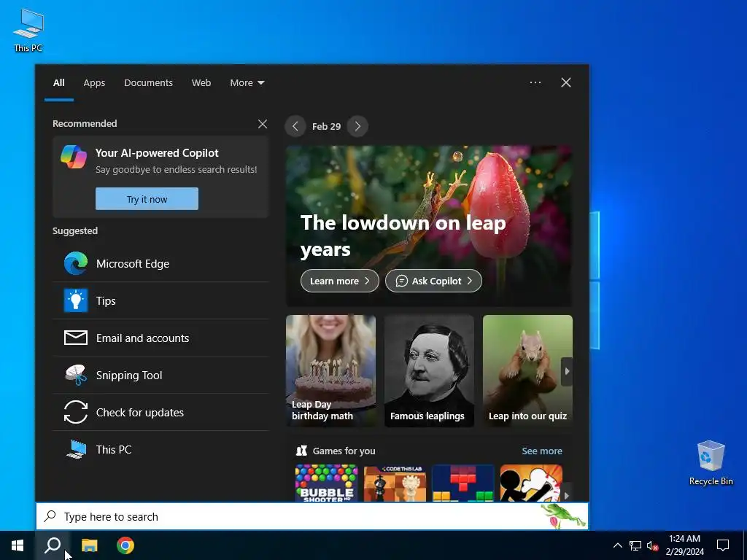Show hidden system tray icons
Image resolution: width=747 pixels, height=560 pixels.
pyautogui.click(x=617, y=545)
